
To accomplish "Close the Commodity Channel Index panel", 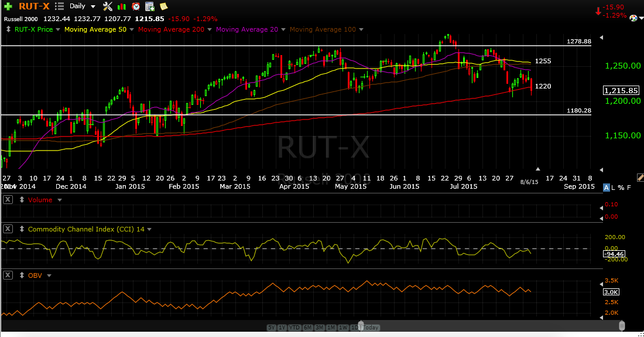I will point(8,229).
